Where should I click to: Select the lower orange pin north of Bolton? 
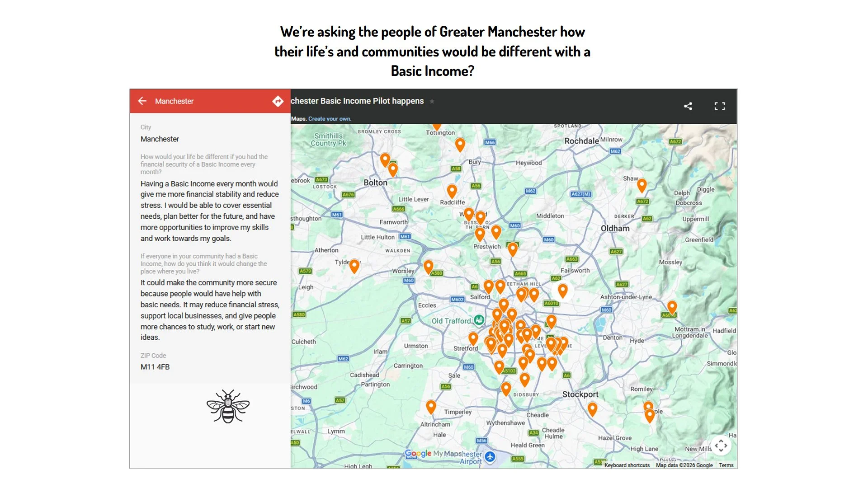pos(393,169)
